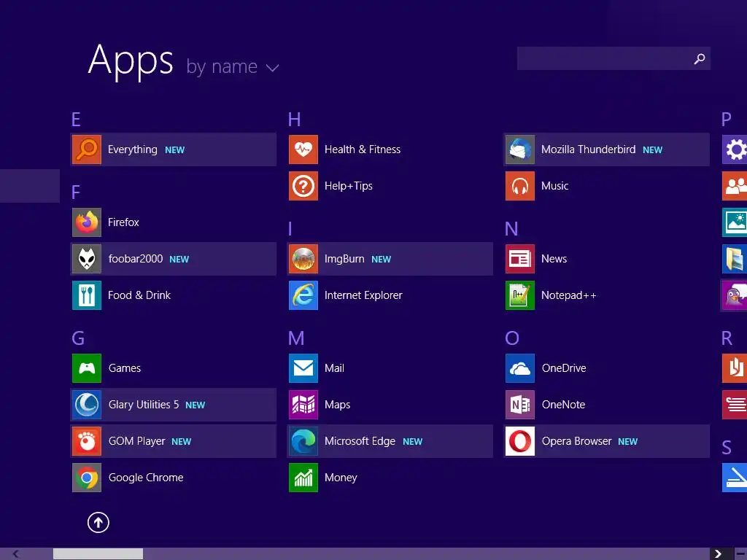Select the N letter group header

pyautogui.click(x=511, y=229)
